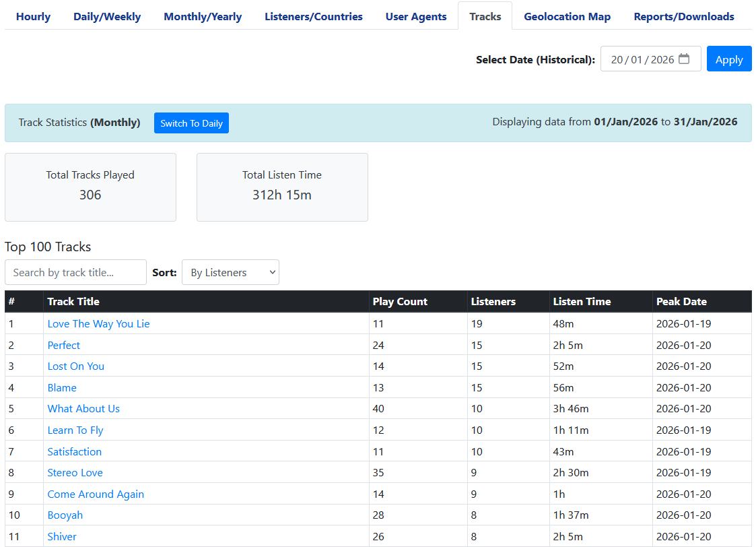Image resolution: width=756 pixels, height=547 pixels.
Task: Switch to the Hourly tab
Action: pyautogui.click(x=33, y=16)
